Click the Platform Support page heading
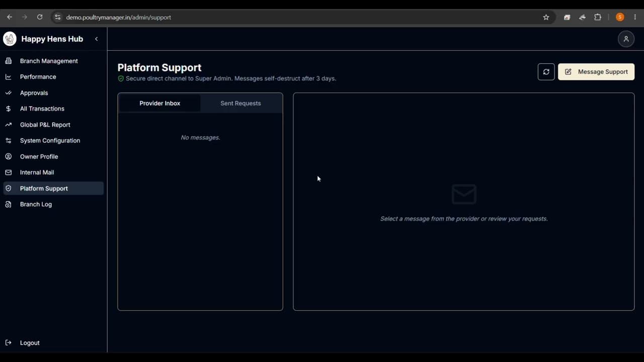The width and height of the screenshot is (644, 362). tap(159, 67)
